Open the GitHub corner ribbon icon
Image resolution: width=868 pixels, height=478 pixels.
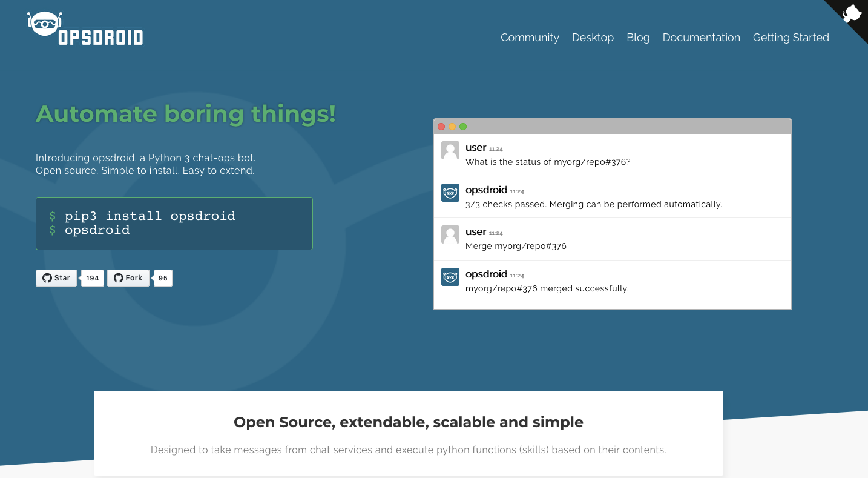(x=852, y=14)
